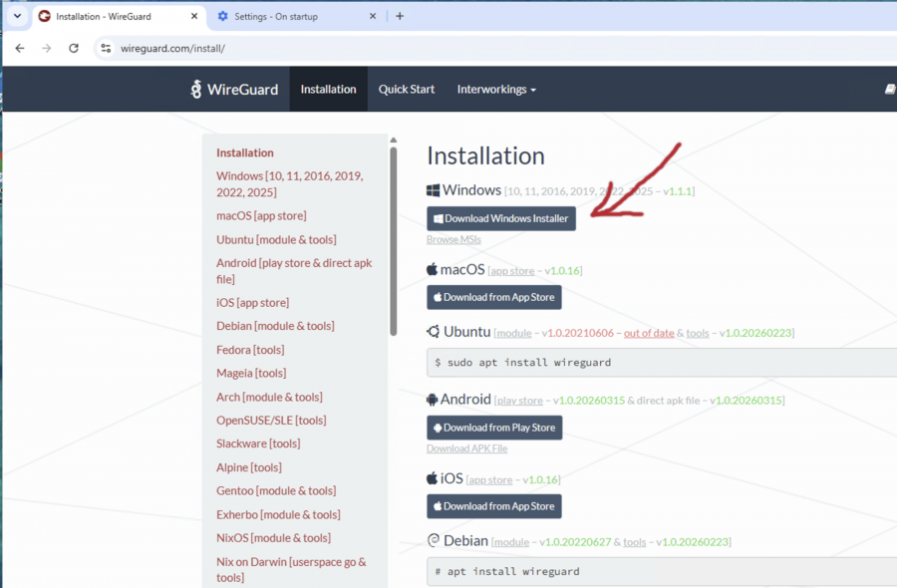Click the Apple icon beside macOS heading
Viewport: 897px width, 588px height.
(432, 269)
